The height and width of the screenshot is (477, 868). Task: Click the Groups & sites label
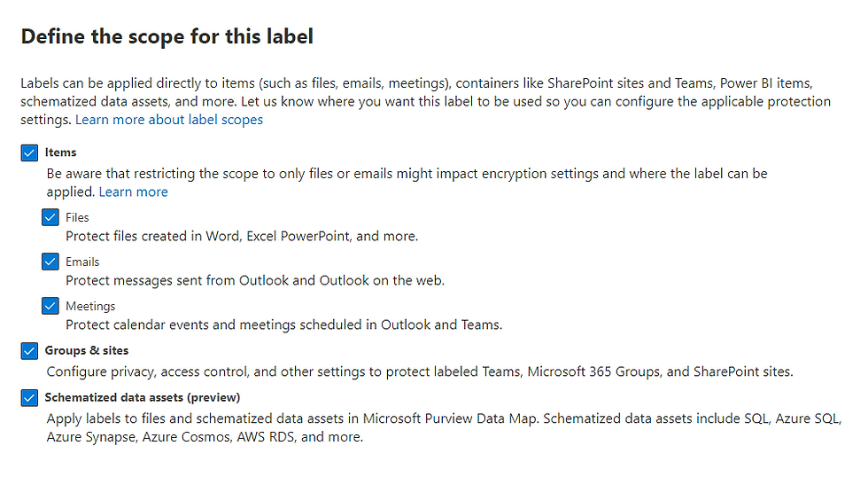[x=87, y=350]
